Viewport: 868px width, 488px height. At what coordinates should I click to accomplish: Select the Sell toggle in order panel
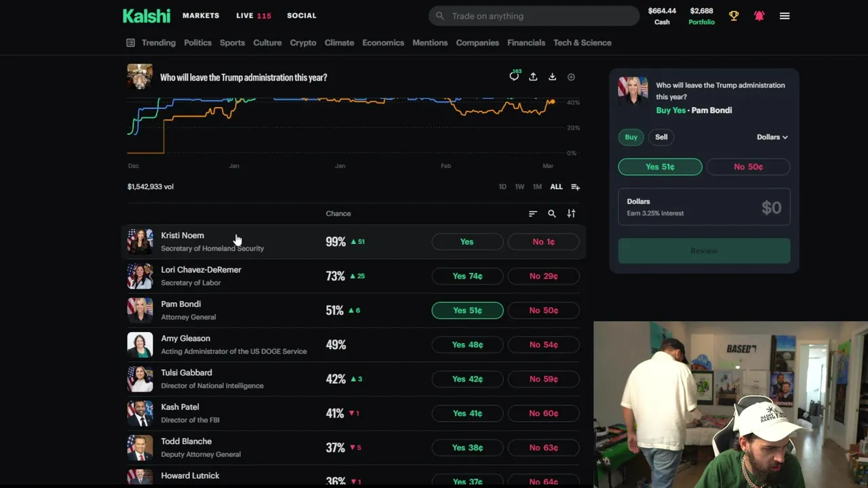(661, 137)
